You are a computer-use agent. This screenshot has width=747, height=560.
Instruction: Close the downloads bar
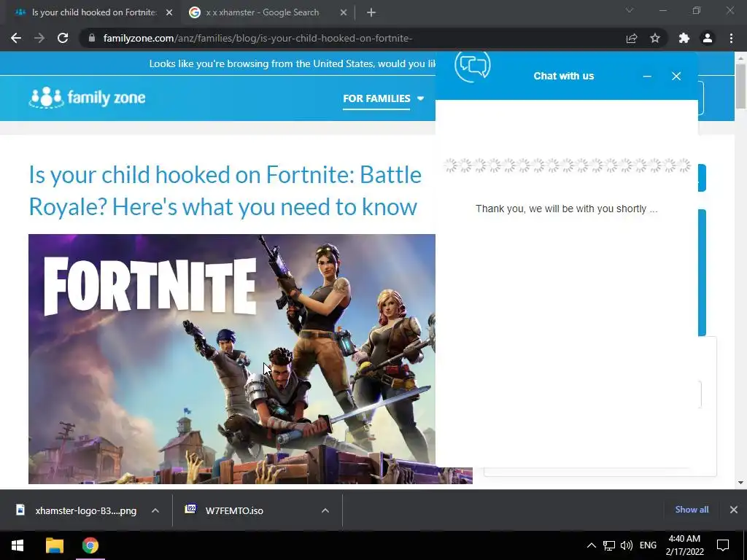point(734,510)
